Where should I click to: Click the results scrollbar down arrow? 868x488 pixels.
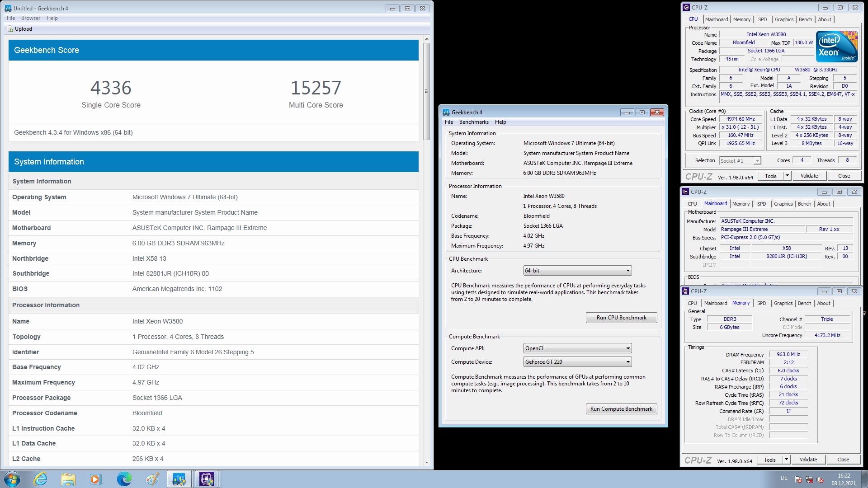(x=426, y=463)
